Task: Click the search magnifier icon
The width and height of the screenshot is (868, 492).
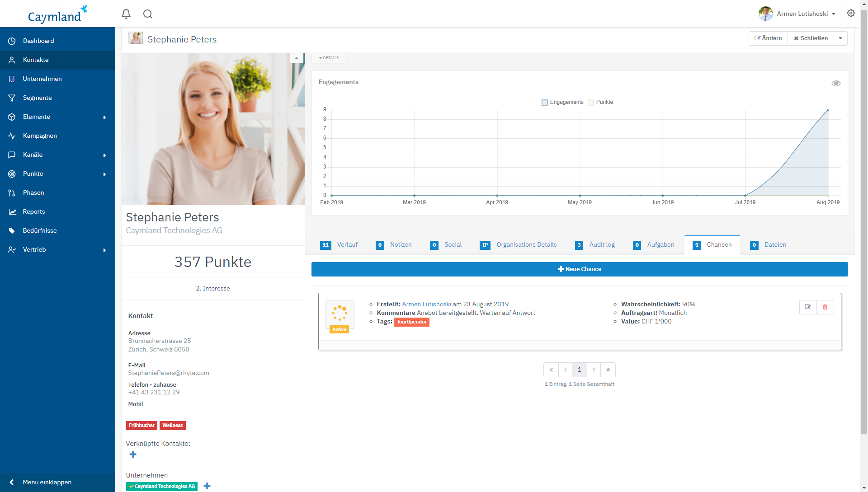Action: coord(148,14)
